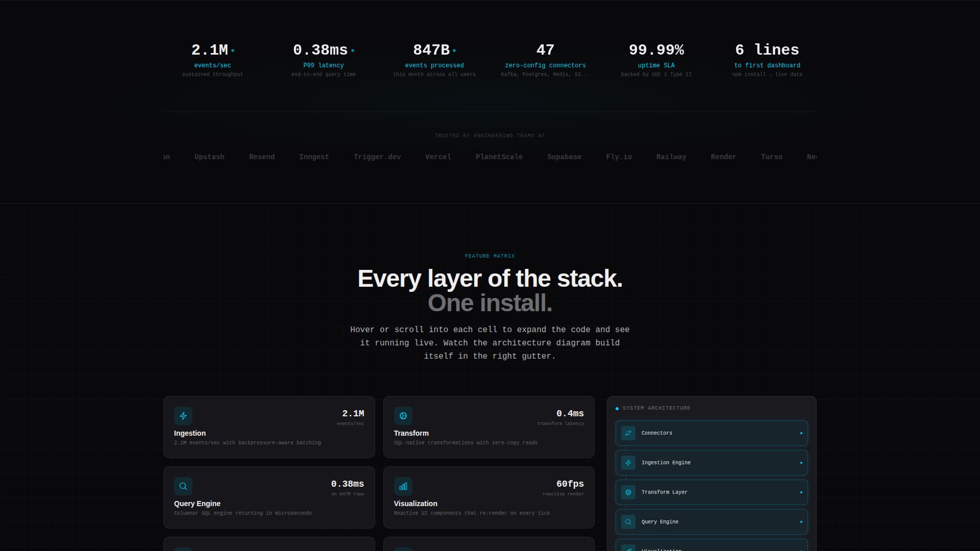Click the 99.99% uptime SLA stat
This screenshot has width=980, height=551.
click(x=656, y=60)
